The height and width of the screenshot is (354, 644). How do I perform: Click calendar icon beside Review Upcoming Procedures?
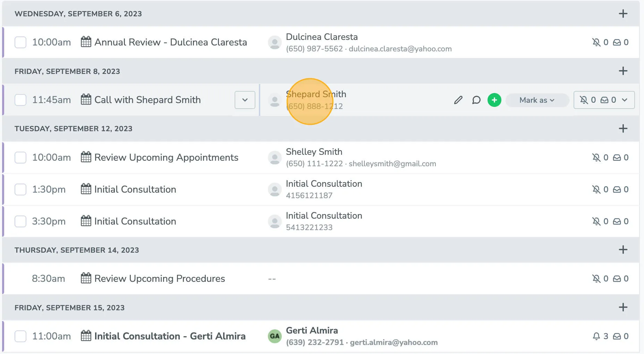pyautogui.click(x=86, y=279)
